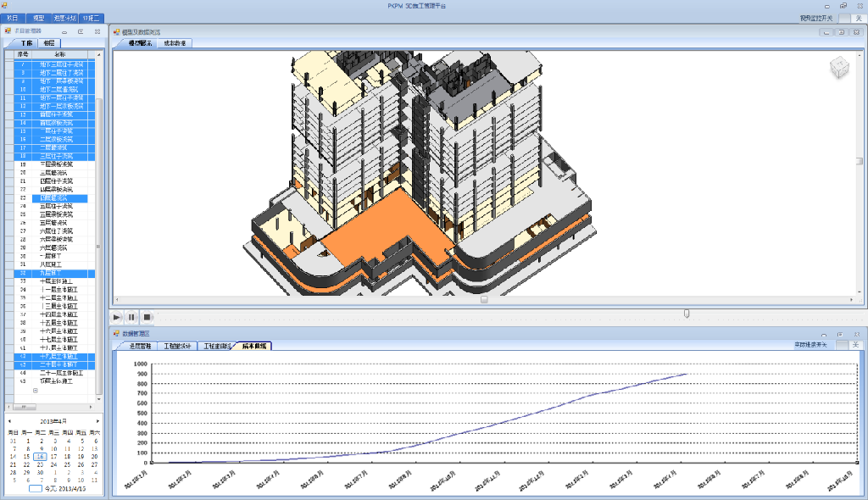Select calendar date 25
868x500 pixels.
(x=67, y=464)
